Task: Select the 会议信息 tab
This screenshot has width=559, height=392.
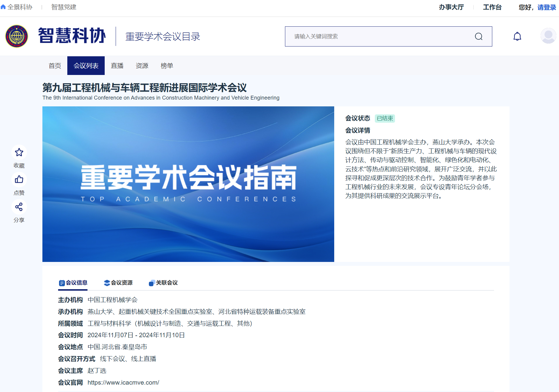Action: pyautogui.click(x=73, y=283)
